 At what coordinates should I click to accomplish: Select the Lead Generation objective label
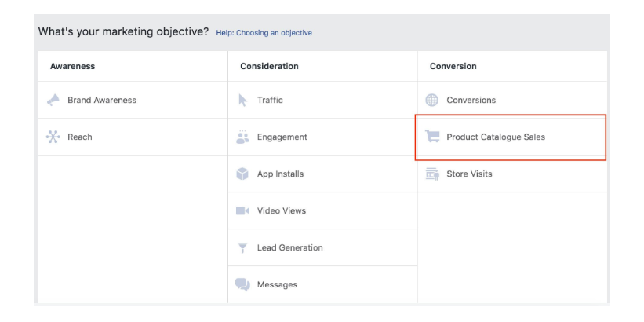tap(290, 247)
